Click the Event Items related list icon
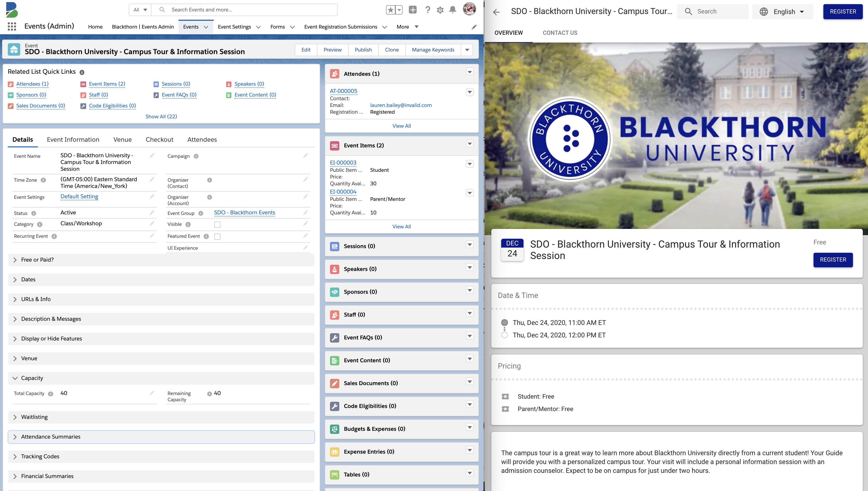The image size is (868, 491). 334,146
